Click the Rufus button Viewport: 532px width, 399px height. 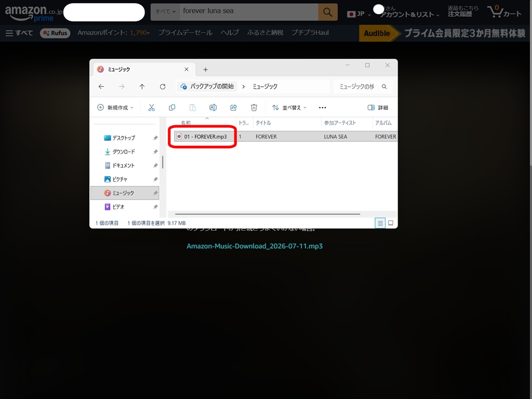[55, 33]
